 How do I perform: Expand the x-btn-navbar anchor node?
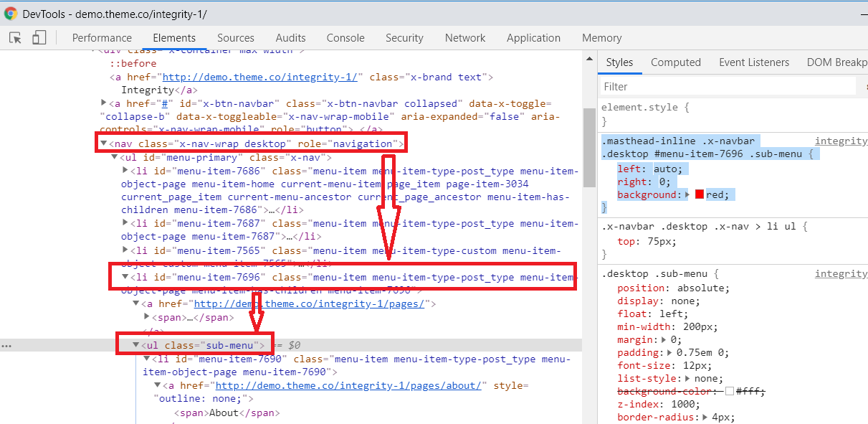point(102,103)
